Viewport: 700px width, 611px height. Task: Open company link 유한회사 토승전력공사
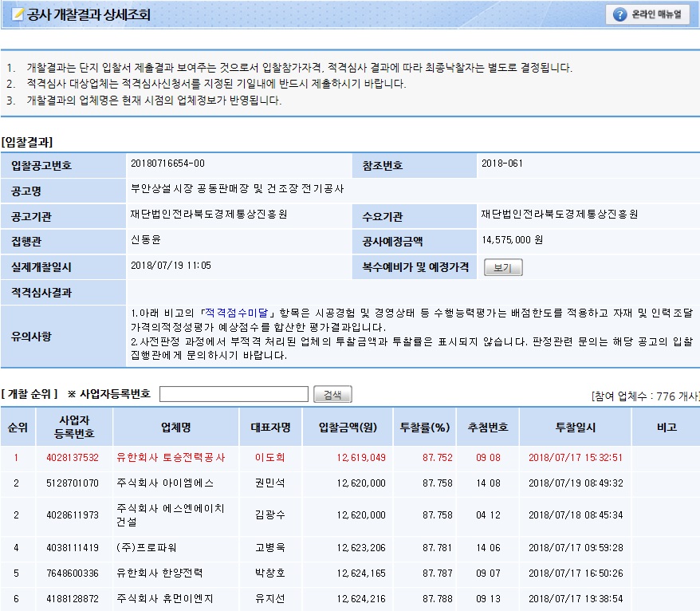point(171,458)
